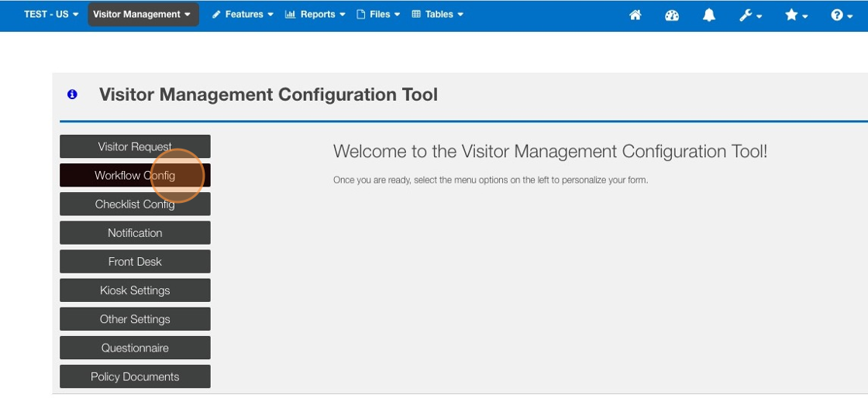Open the dashboard gauge icon
This screenshot has width=868, height=398.
click(672, 15)
